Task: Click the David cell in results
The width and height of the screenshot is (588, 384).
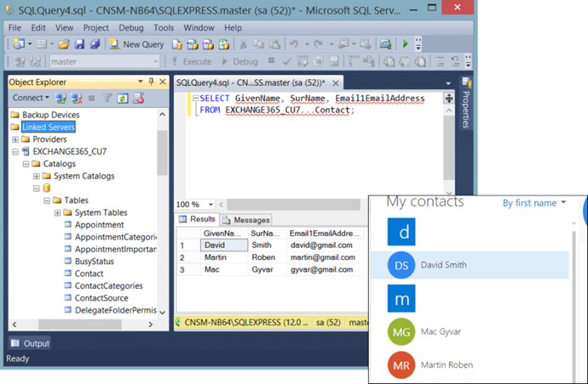Action: 224,246
